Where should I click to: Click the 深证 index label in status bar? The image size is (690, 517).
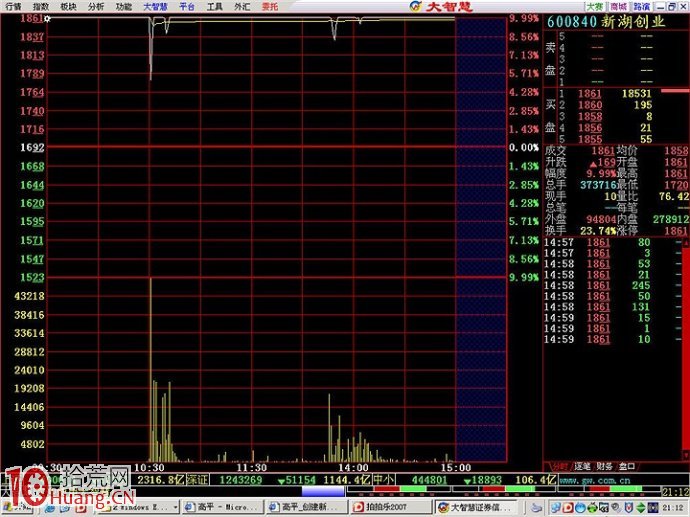(x=197, y=480)
